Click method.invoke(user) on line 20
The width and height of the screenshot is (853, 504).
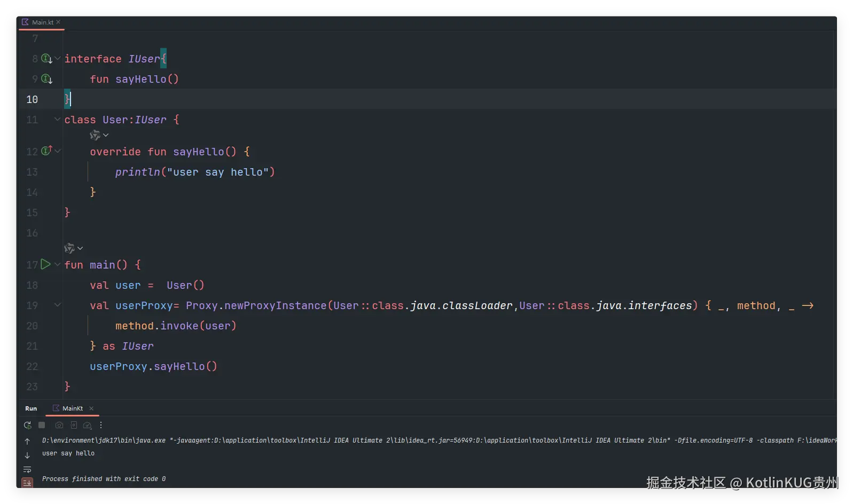pos(176,326)
